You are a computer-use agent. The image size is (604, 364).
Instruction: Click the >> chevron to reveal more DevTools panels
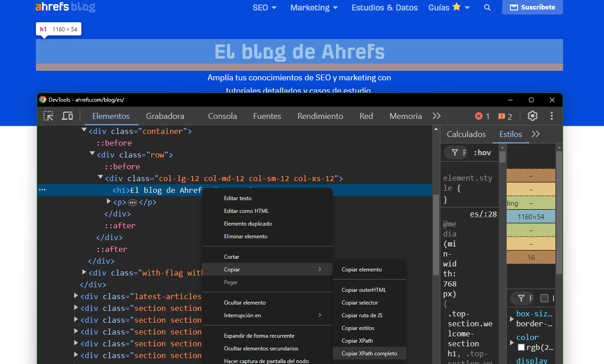point(436,116)
